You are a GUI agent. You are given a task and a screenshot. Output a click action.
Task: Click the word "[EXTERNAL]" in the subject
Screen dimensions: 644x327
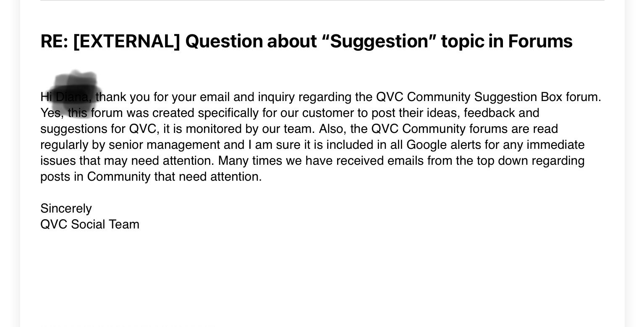coord(126,41)
